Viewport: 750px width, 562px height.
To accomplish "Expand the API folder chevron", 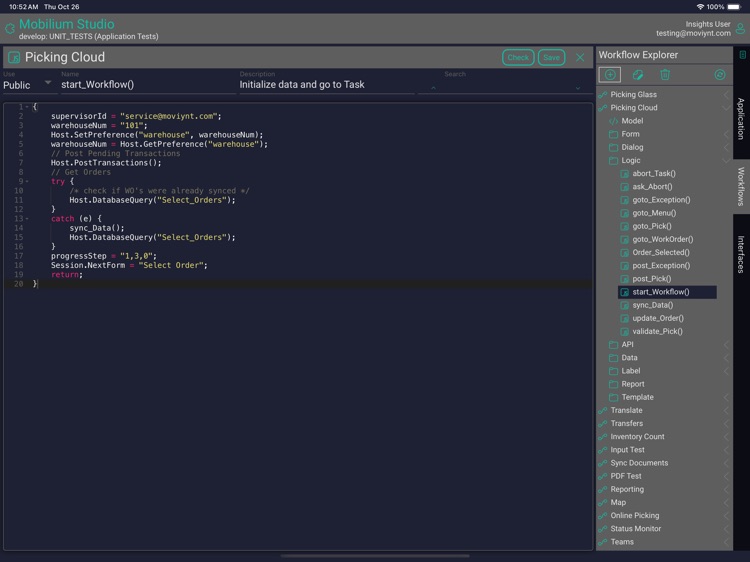I will pos(727,344).
